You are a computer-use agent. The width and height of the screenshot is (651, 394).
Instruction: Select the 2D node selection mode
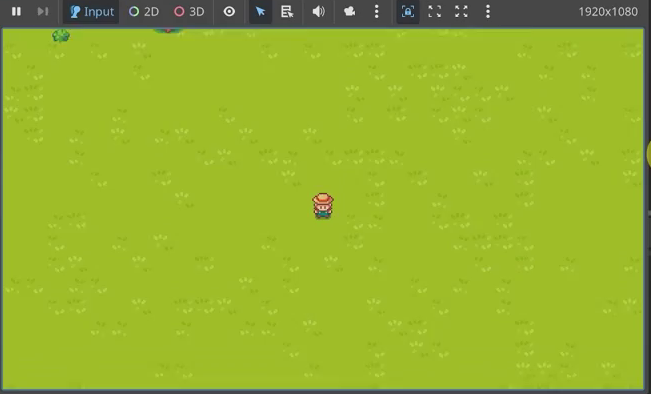click(x=144, y=11)
